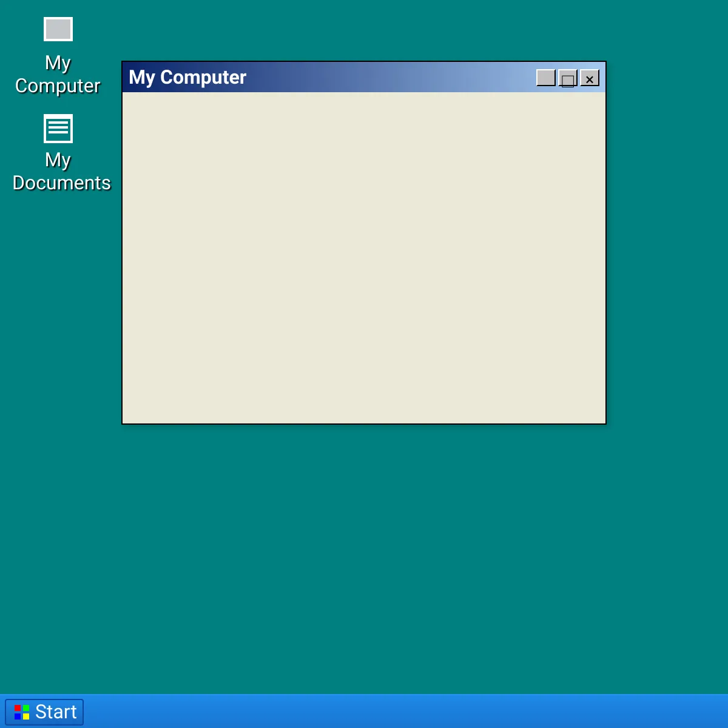Click the My Computer window title bar
Image resolution: width=728 pixels, height=728 pixels.
(x=364, y=77)
